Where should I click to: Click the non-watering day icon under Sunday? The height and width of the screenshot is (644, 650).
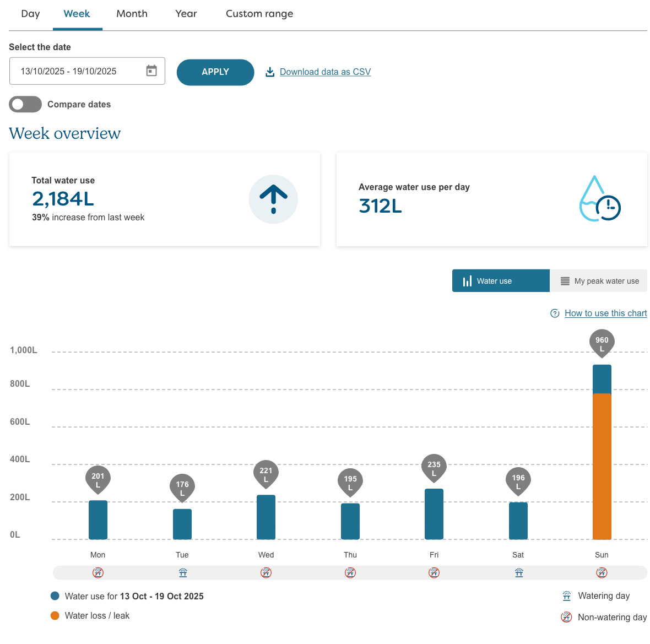[602, 572]
